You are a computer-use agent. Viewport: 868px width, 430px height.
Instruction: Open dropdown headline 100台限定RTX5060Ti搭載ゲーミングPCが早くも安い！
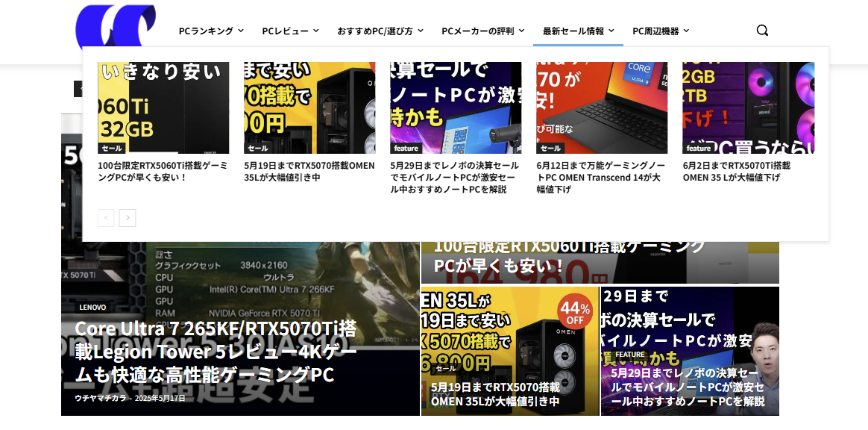pyautogui.click(x=163, y=171)
